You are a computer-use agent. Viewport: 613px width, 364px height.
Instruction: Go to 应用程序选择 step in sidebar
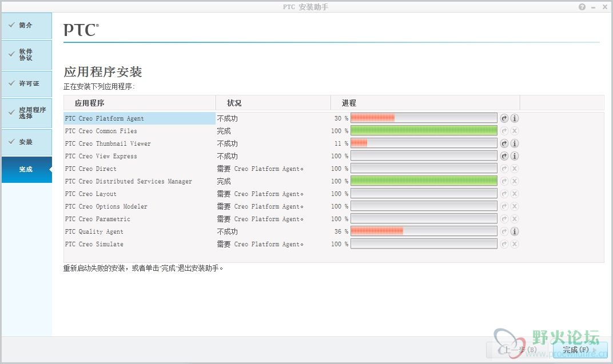tap(26, 113)
